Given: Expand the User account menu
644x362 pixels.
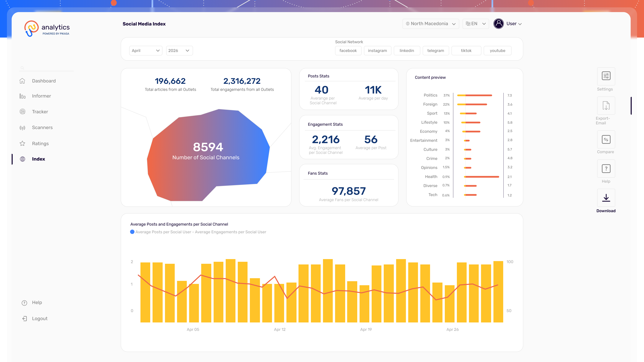Looking at the screenshot, I should 514,24.
